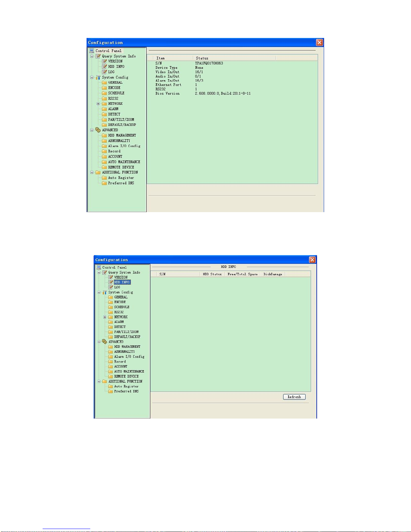Select ALARM in upper window tree
This screenshot has height=532, width=411.
[x=113, y=109]
